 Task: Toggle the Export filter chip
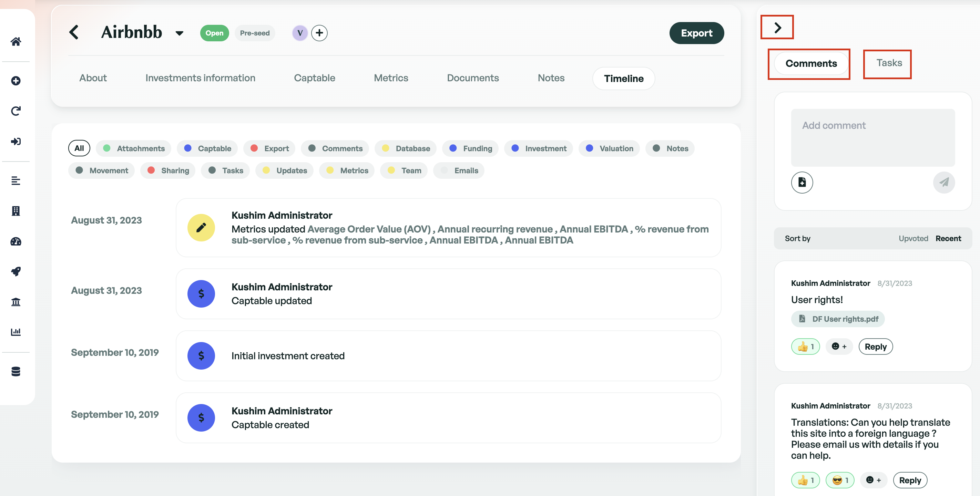pyautogui.click(x=269, y=148)
